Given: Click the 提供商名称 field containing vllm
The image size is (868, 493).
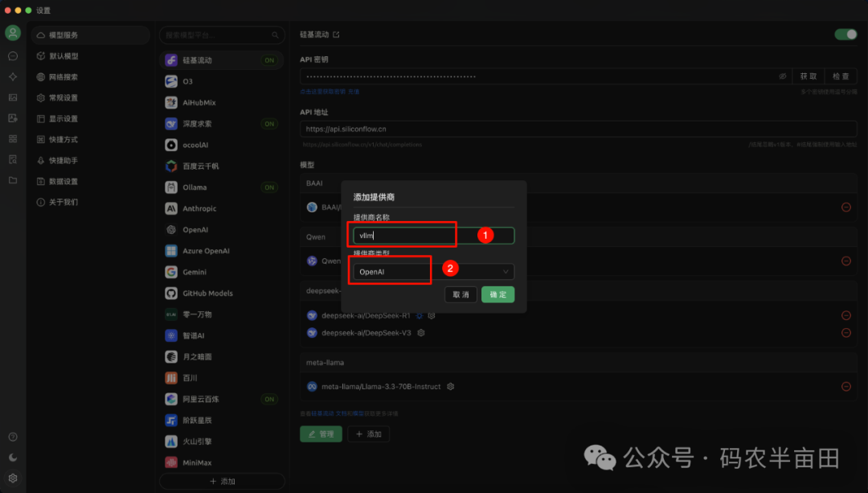Looking at the screenshot, I should (x=433, y=236).
